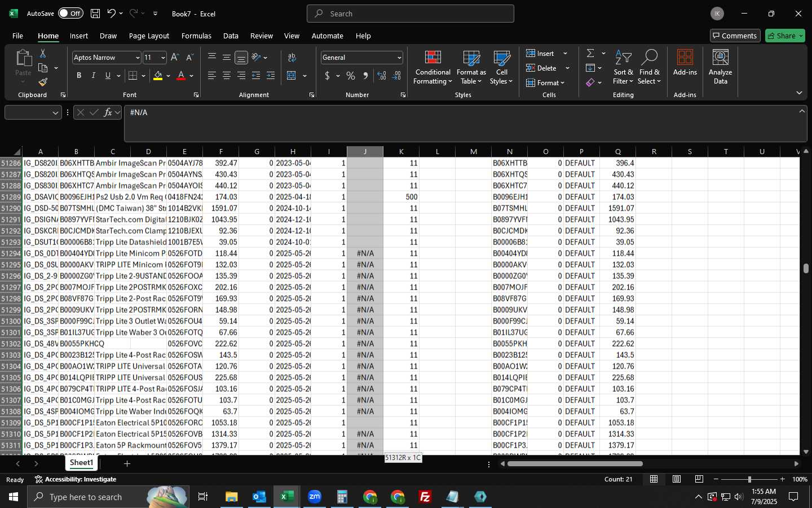The image size is (812, 508).
Task: Click the red Font Color swatch
Action: coord(182,76)
